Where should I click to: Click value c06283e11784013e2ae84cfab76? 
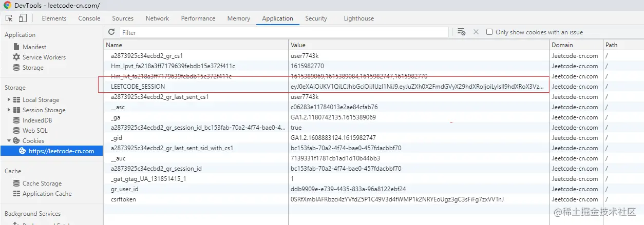click(x=334, y=107)
